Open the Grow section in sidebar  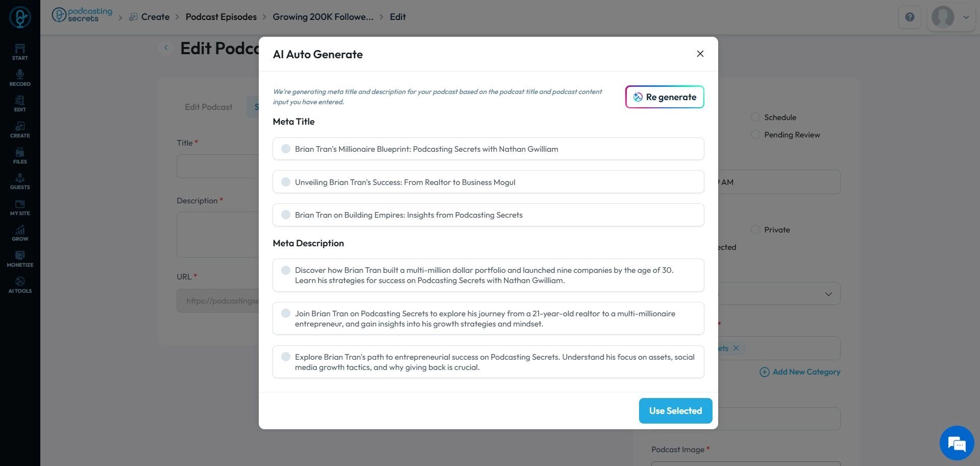click(20, 232)
